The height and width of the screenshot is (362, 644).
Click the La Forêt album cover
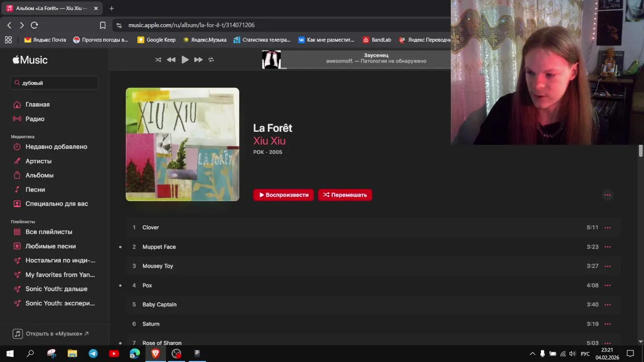click(x=182, y=144)
